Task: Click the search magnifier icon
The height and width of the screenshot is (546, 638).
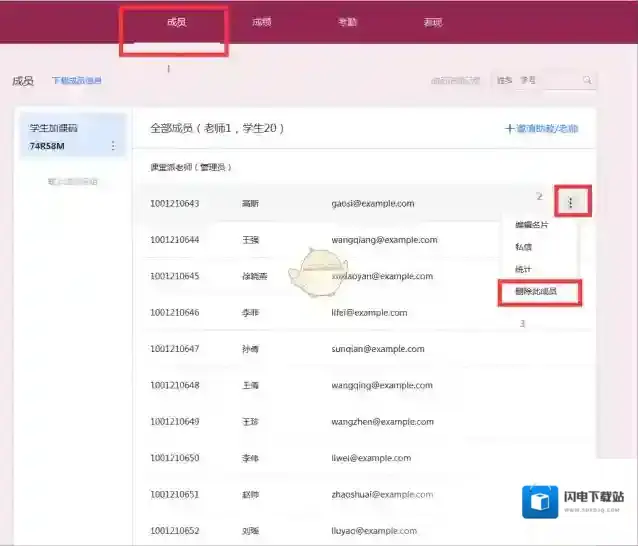Action: 587,81
